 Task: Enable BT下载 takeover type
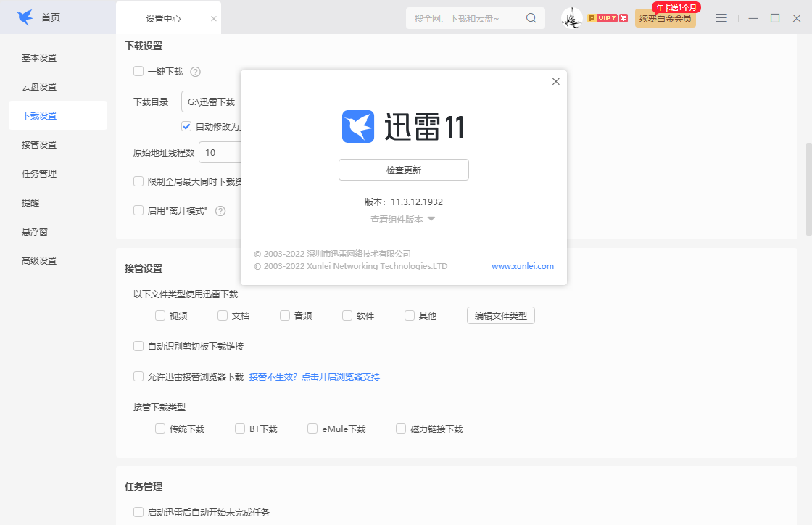[239, 429]
